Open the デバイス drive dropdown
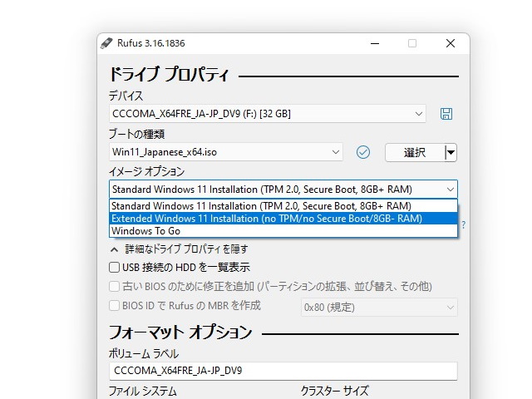 (268, 114)
